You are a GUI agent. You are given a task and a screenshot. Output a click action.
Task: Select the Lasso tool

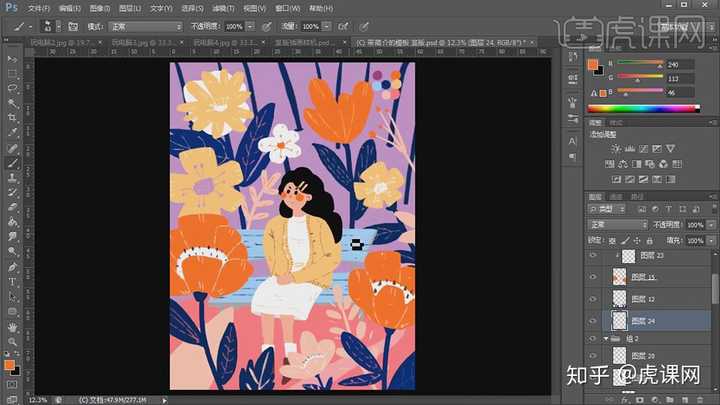[x=12, y=88]
